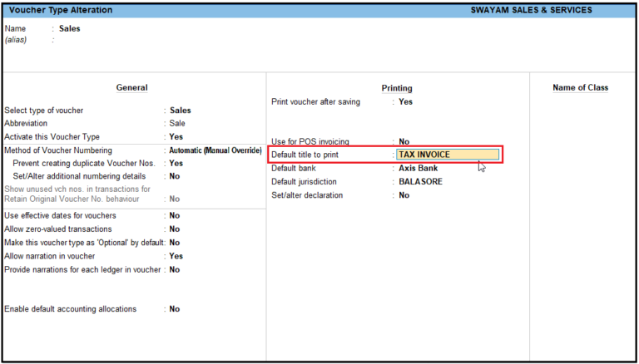Click the Print voucher after saving label
The image size is (639, 364).
316,101
